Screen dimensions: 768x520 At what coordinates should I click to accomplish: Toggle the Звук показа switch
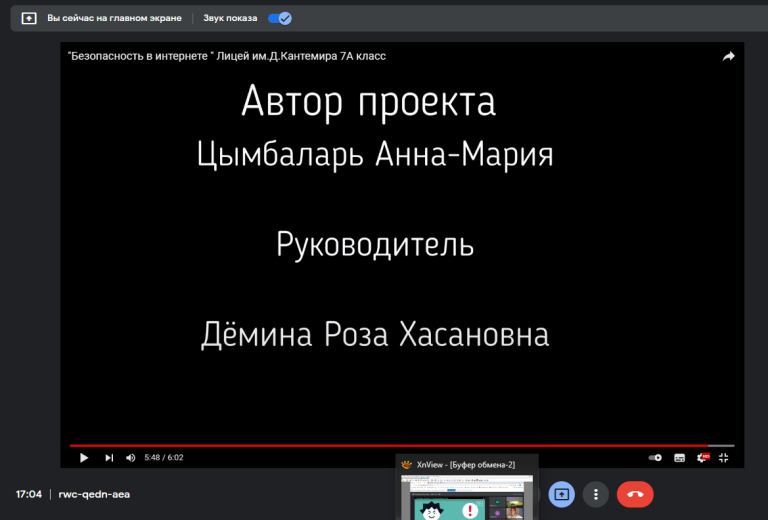[280, 19]
